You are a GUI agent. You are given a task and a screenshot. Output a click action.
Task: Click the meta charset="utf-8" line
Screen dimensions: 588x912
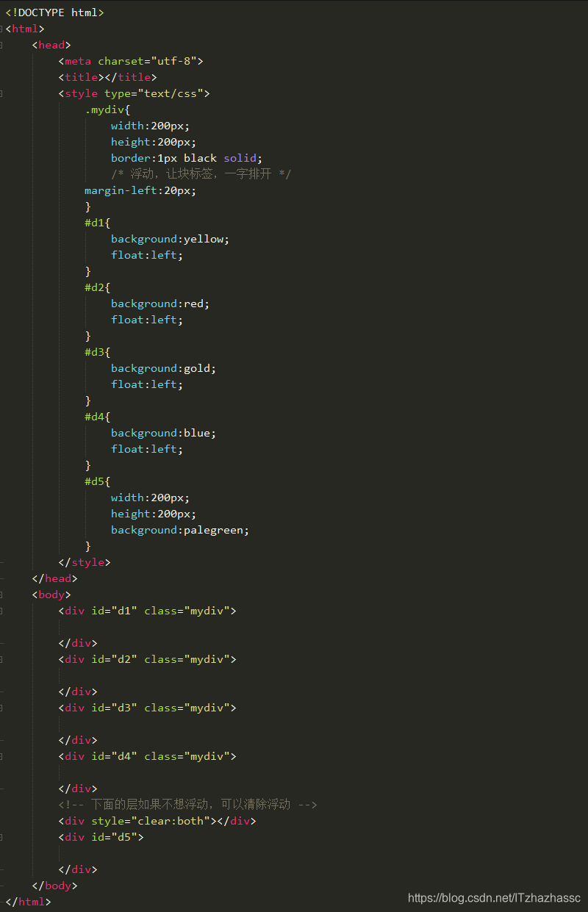coord(131,61)
